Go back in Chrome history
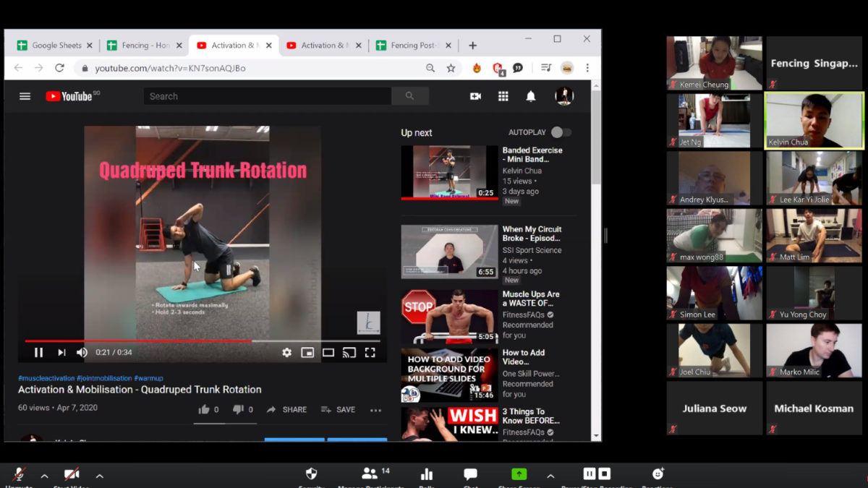The image size is (868, 488). click(19, 68)
